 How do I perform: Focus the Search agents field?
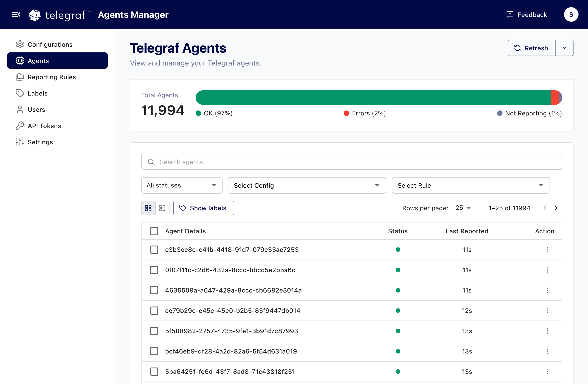tap(351, 162)
